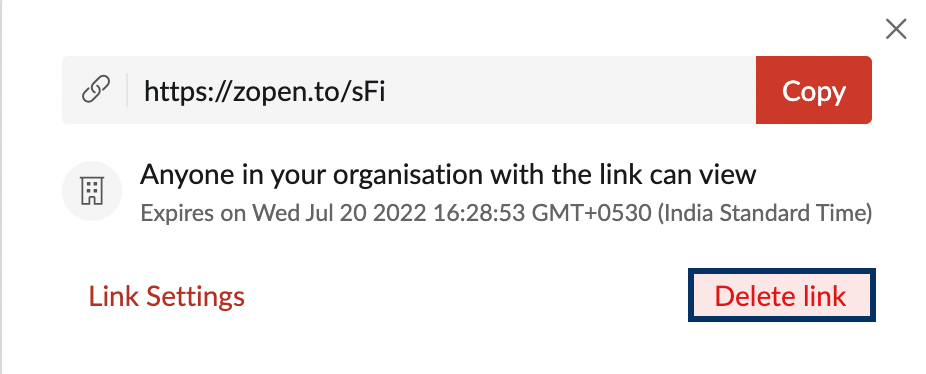Image resolution: width=926 pixels, height=374 pixels.
Task: Click the organisation building icon
Action: (x=92, y=191)
